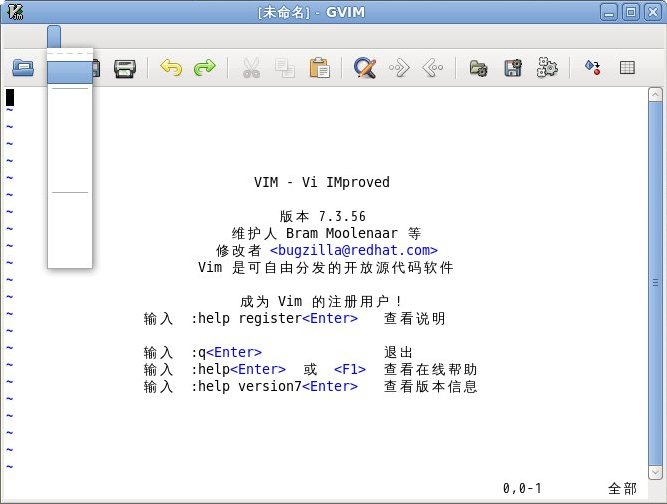
Task: Undo with the yellow arrow icon
Action: 171,68
